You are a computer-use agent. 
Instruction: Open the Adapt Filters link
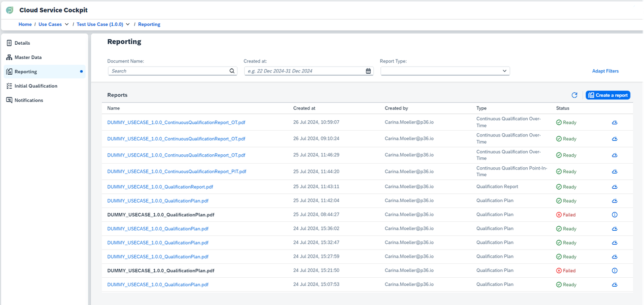pyautogui.click(x=606, y=71)
